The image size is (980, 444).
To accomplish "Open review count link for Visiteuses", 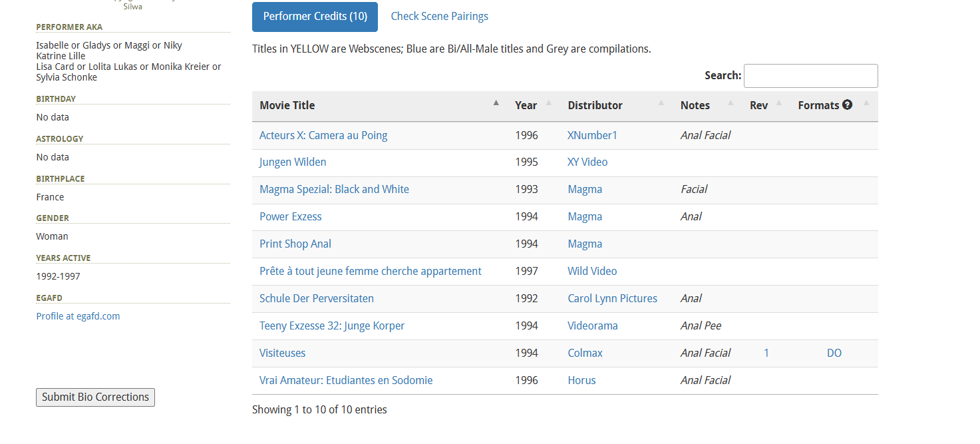I will pos(766,353).
